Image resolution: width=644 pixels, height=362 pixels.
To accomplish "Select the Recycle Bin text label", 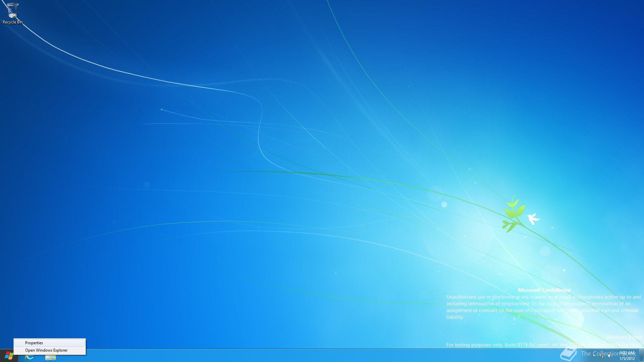I will (x=13, y=22).
